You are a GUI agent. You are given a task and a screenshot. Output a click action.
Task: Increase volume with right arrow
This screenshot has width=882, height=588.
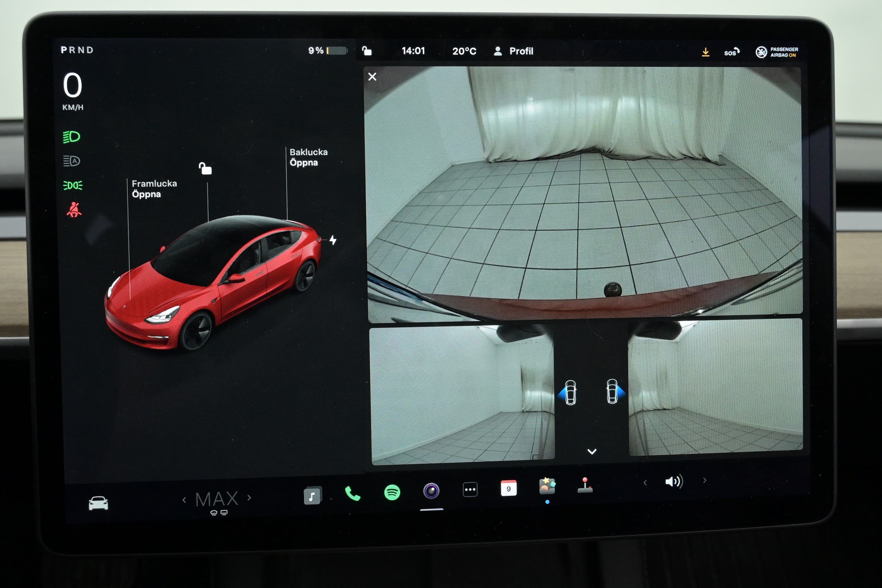click(705, 480)
